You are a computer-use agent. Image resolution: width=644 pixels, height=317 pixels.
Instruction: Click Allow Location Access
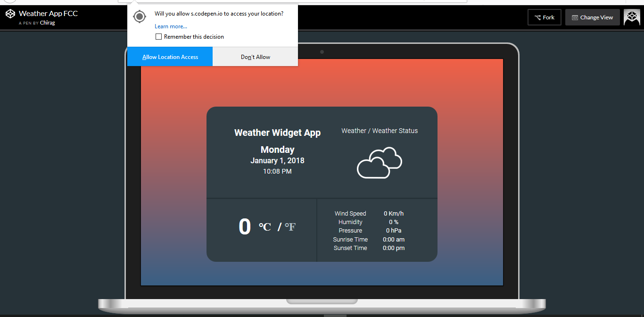click(170, 57)
